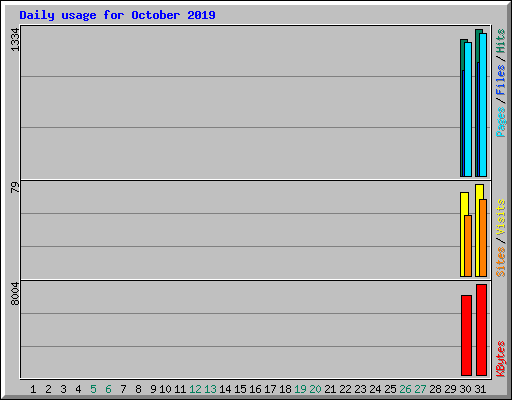512x400 pixels.
Task: Click day label 1 on the x-axis
Action: coord(33,389)
